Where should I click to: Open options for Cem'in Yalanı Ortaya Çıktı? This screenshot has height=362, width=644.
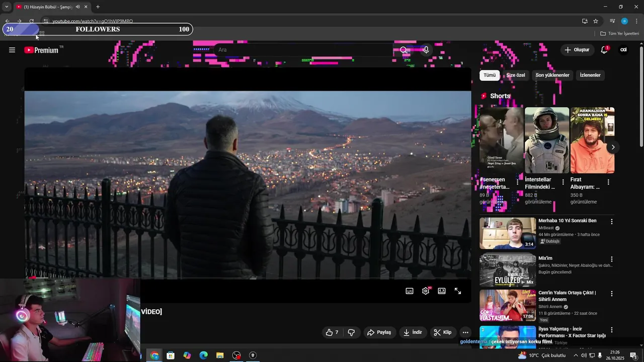tap(612, 294)
